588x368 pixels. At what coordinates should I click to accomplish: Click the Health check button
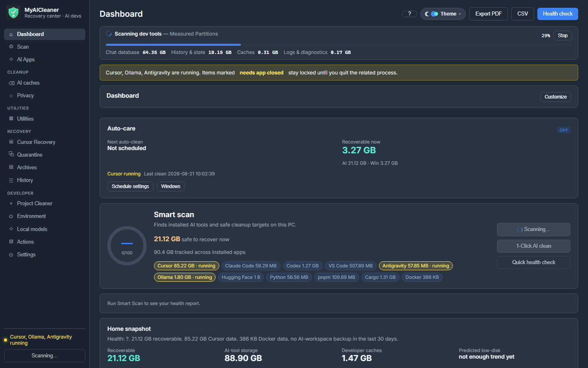tap(558, 14)
